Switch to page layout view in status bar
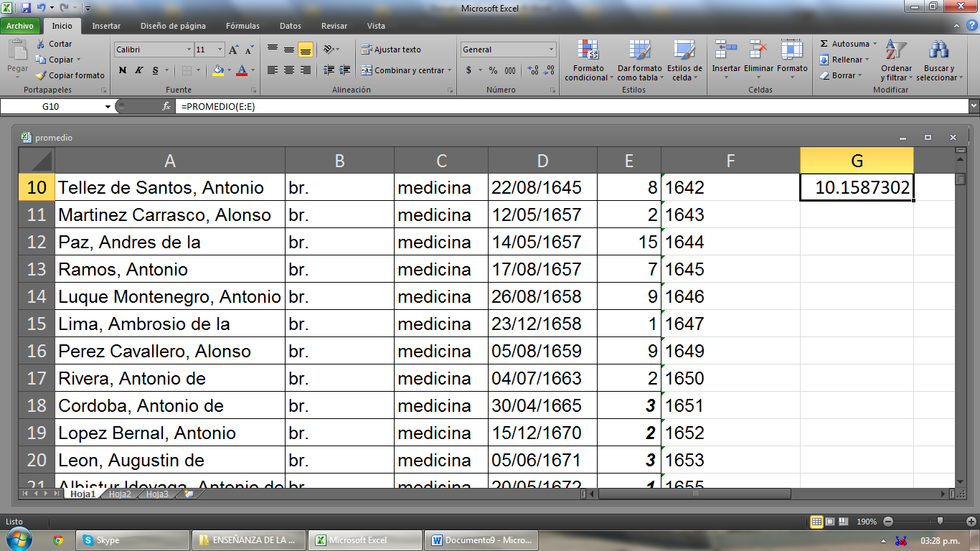The height and width of the screenshot is (551, 980). [x=829, y=521]
